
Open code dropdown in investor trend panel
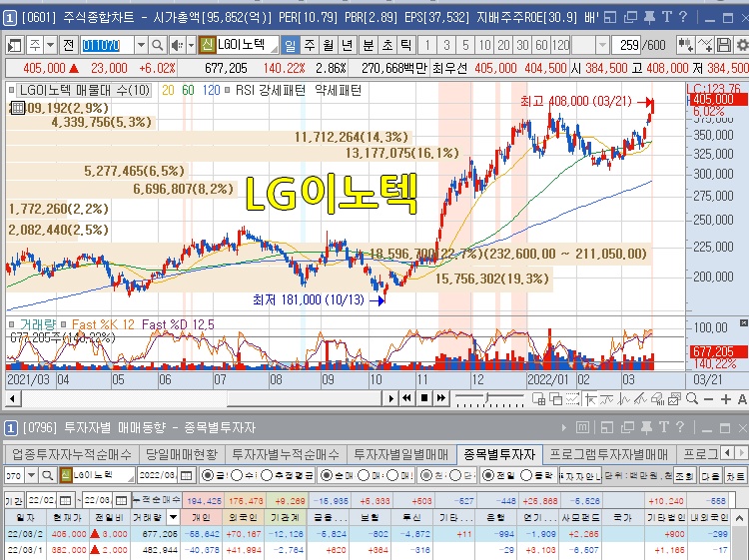click(x=32, y=475)
